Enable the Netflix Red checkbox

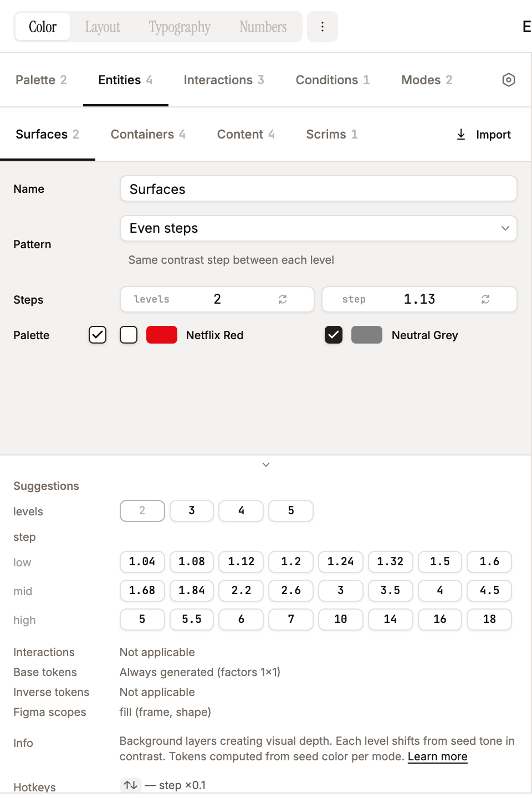(129, 335)
